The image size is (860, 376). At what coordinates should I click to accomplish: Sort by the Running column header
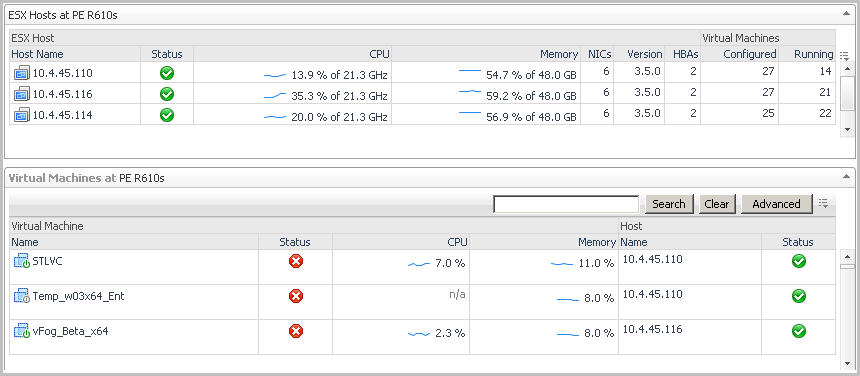pos(813,54)
